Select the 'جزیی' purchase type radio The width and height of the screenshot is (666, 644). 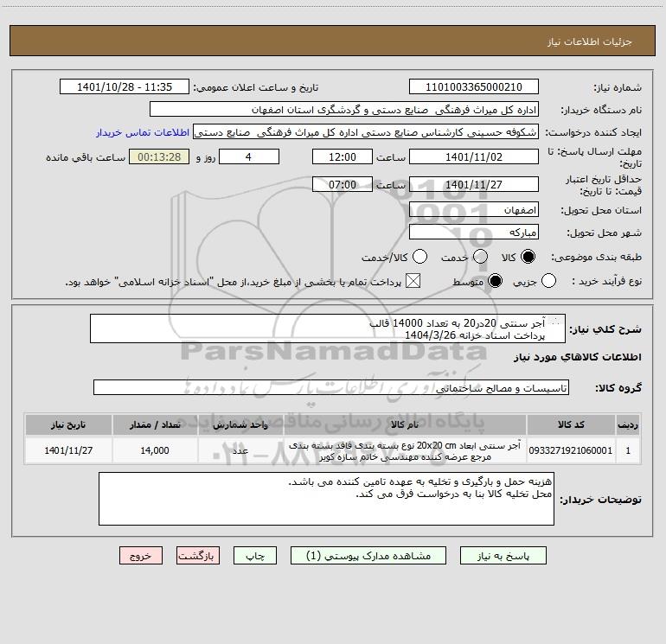(548, 281)
